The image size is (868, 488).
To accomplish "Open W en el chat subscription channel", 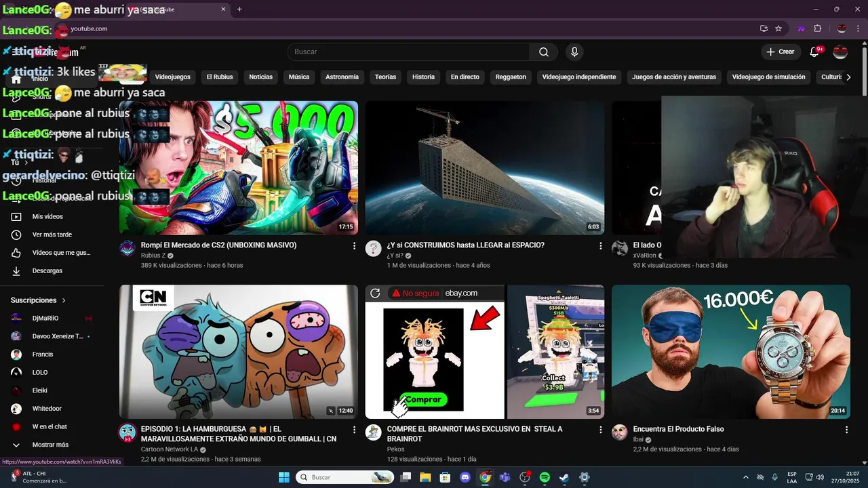I will pyautogui.click(x=52, y=426).
